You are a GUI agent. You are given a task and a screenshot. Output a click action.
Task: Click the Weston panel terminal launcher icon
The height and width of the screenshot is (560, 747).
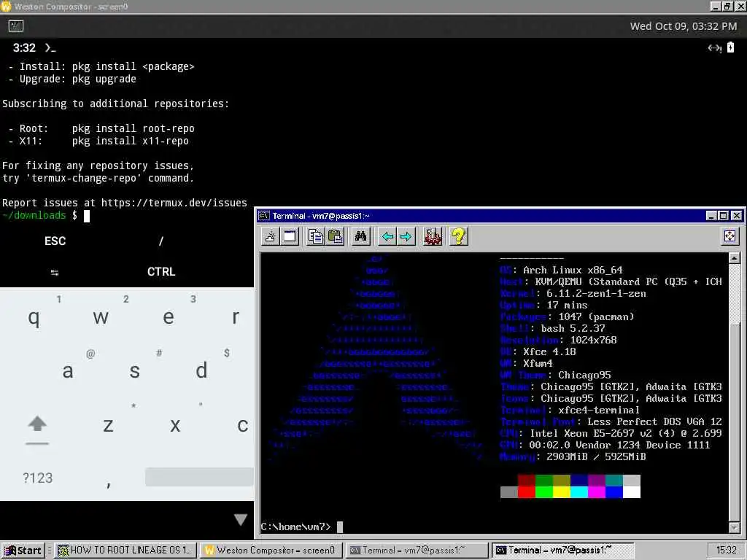click(x=16, y=26)
